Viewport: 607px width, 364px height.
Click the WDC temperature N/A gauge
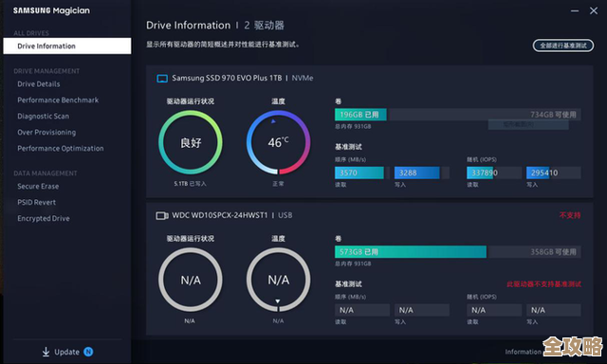tap(278, 280)
